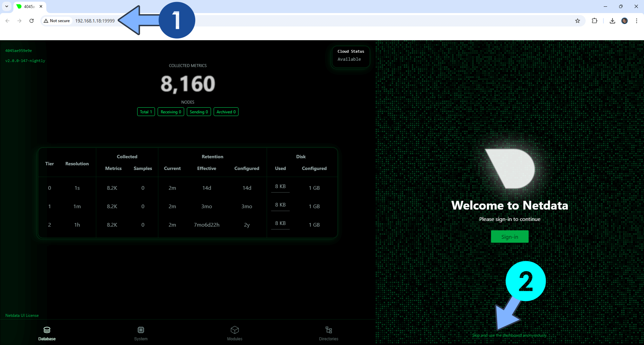Screen dimensions: 644x345
Task: Open the Database tab icon
Action: pyautogui.click(x=47, y=330)
